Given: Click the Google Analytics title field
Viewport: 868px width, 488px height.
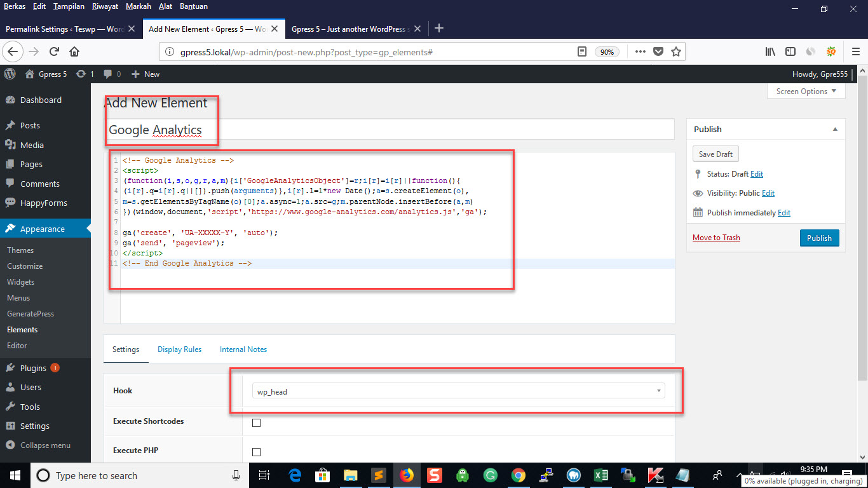Looking at the screenshot, I should click(388, 130).
